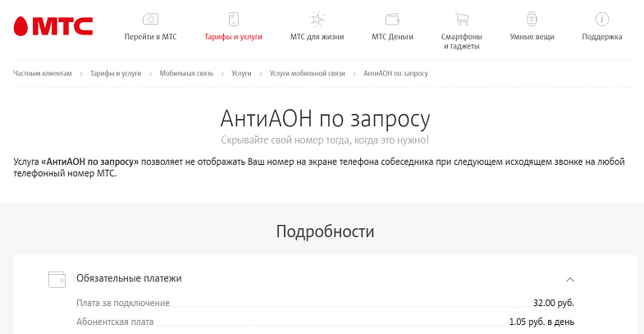Open Услуги мобильной связи breadcrumb
644x334 pixels.
click(x=308, y=74)
